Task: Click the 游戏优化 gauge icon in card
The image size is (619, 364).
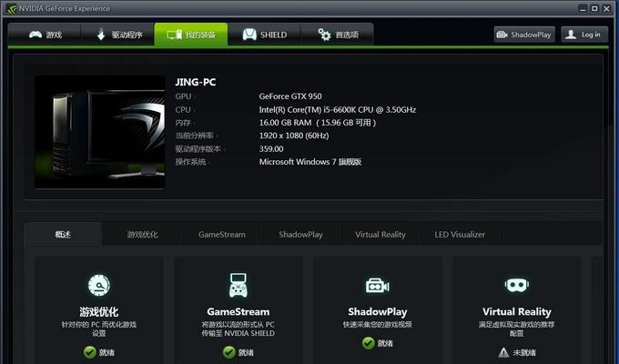Action: click(x=99, y=285)
